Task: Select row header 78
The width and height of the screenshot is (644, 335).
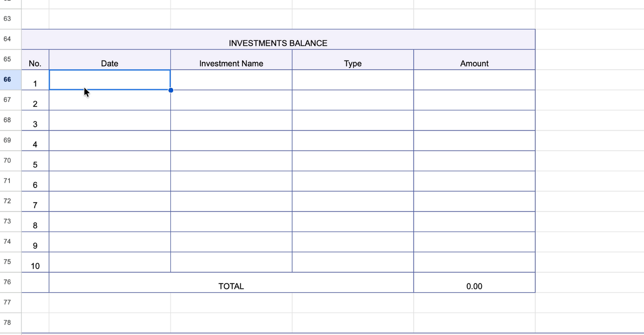Action: 11,323
